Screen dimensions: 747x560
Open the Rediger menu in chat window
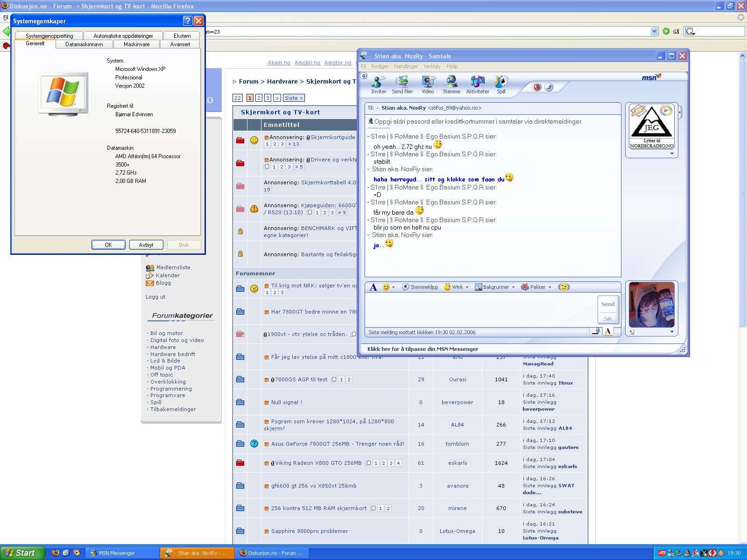pyautogui.click(x=380, y=66)
